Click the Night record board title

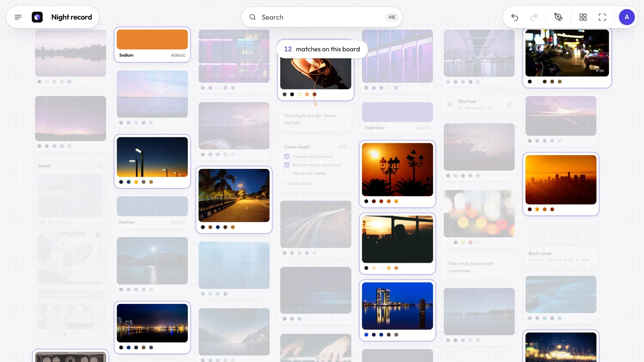point(71,17)
